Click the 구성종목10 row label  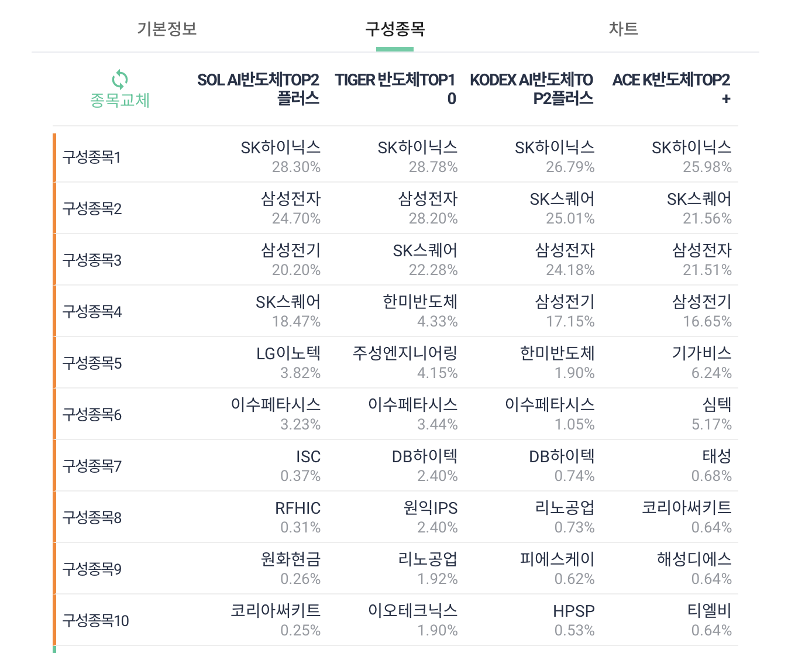(96, 621)
